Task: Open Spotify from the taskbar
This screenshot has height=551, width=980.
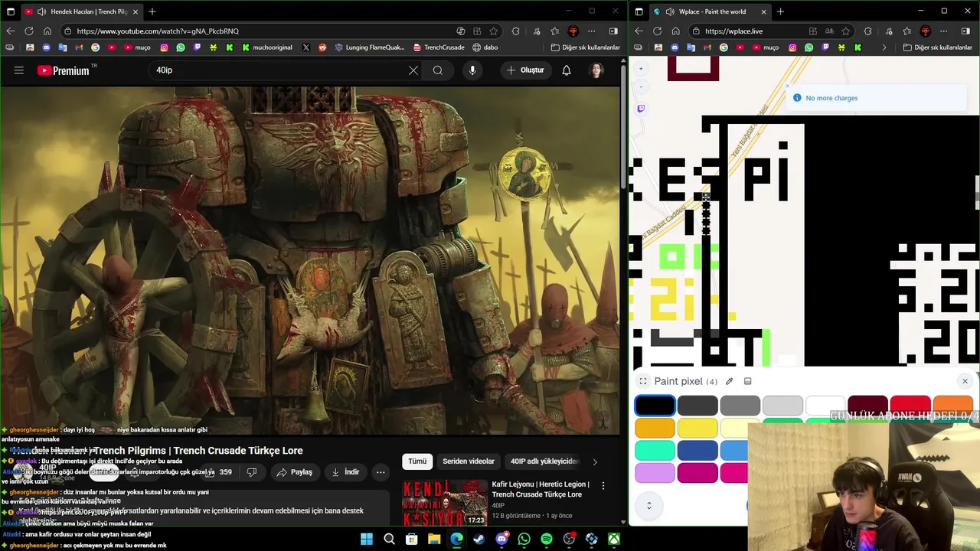Action: pos(547,540)
